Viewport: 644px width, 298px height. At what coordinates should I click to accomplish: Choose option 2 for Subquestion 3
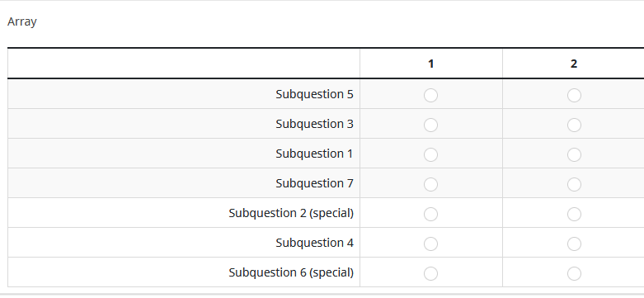574,125
